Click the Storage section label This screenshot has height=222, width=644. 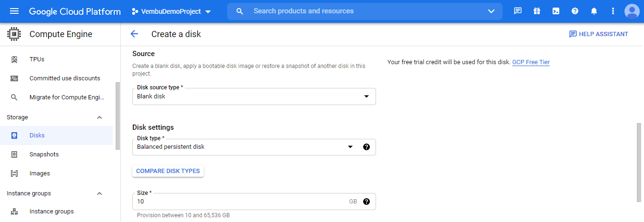click(x=17, y=117)
